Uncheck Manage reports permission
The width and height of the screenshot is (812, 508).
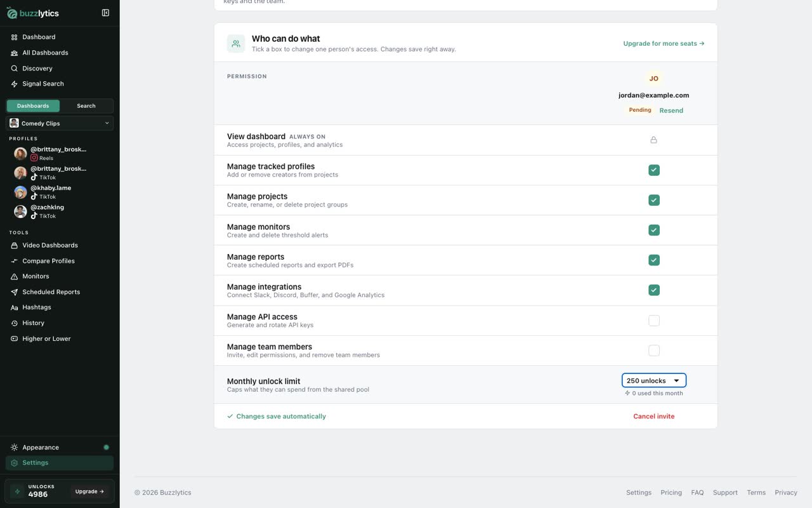click(654, 260)
